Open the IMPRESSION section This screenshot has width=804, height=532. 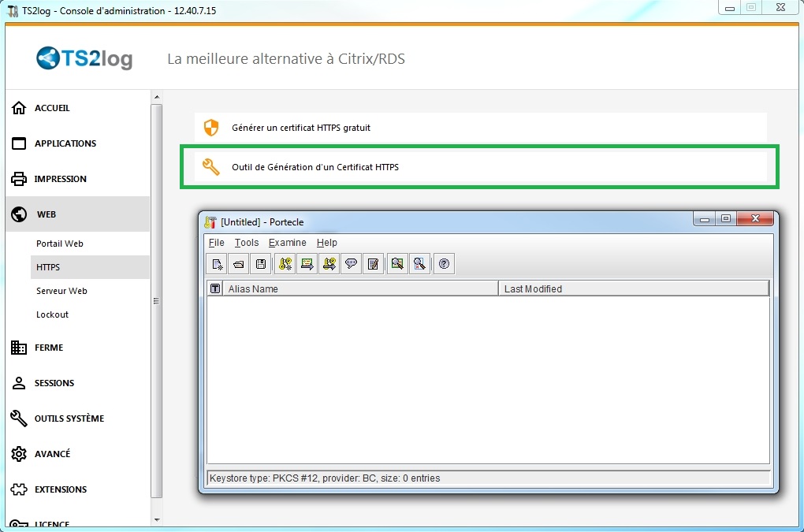point(78,179)
